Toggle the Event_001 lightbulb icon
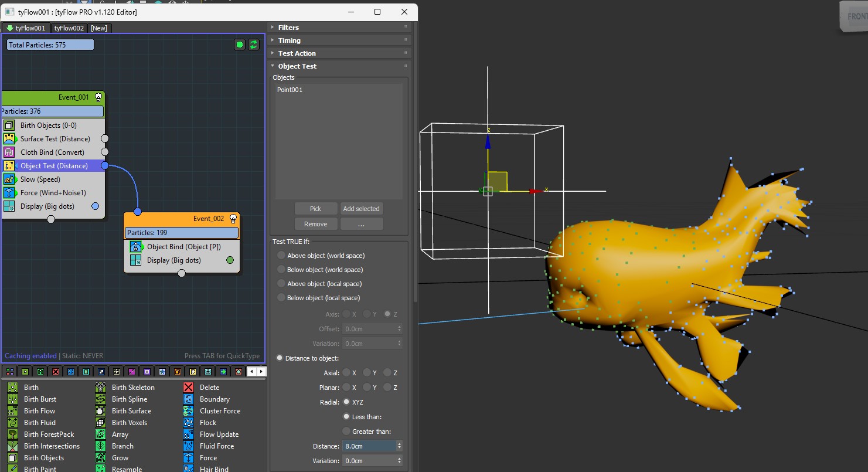Screen dimensions: 868x472 98,97
